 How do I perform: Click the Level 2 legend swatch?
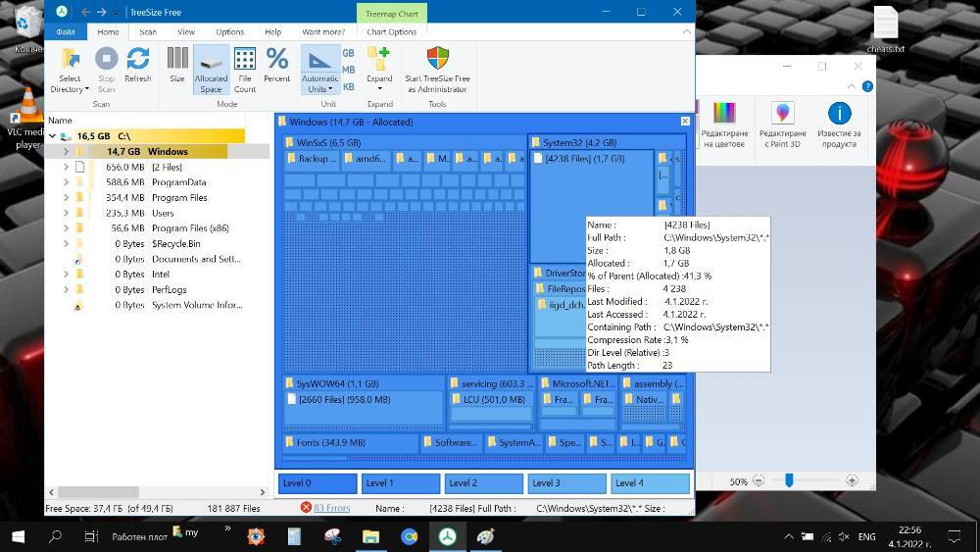click(x=484, y=482)
